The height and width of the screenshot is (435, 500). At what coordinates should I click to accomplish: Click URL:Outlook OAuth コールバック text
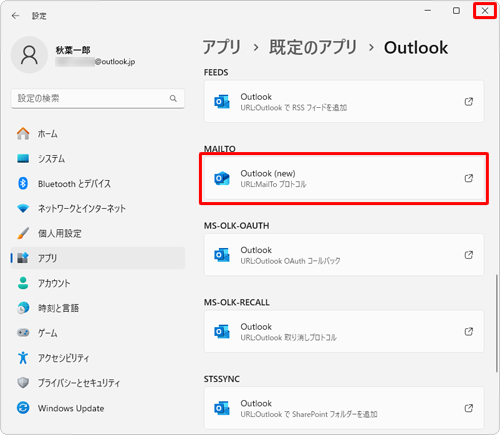pos(290,261)
